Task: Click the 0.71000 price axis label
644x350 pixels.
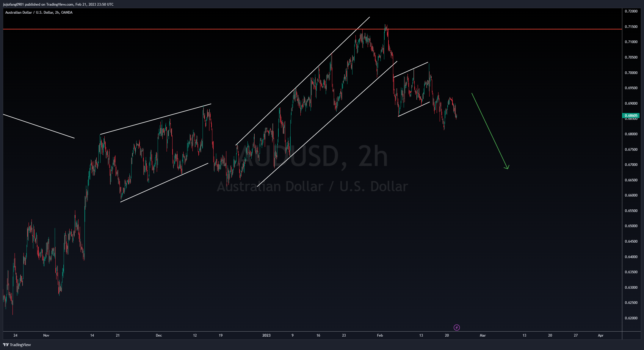Action: 631,42
